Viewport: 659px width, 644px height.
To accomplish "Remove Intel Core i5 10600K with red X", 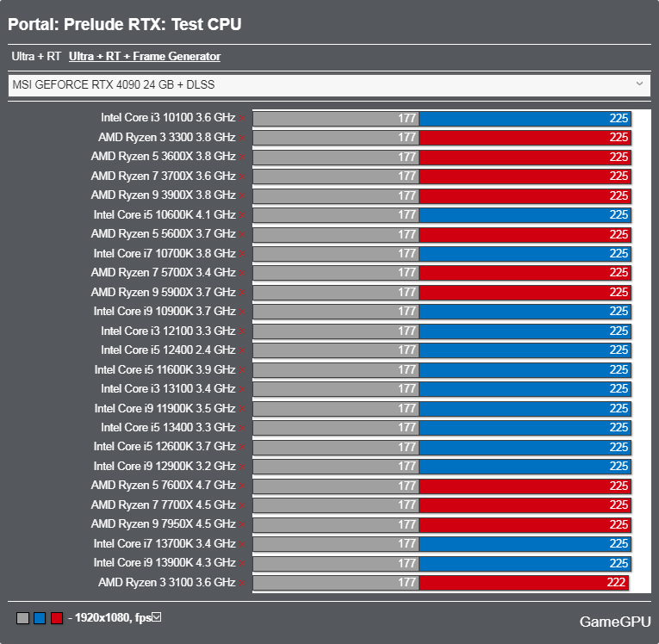I will pos(242,215).
